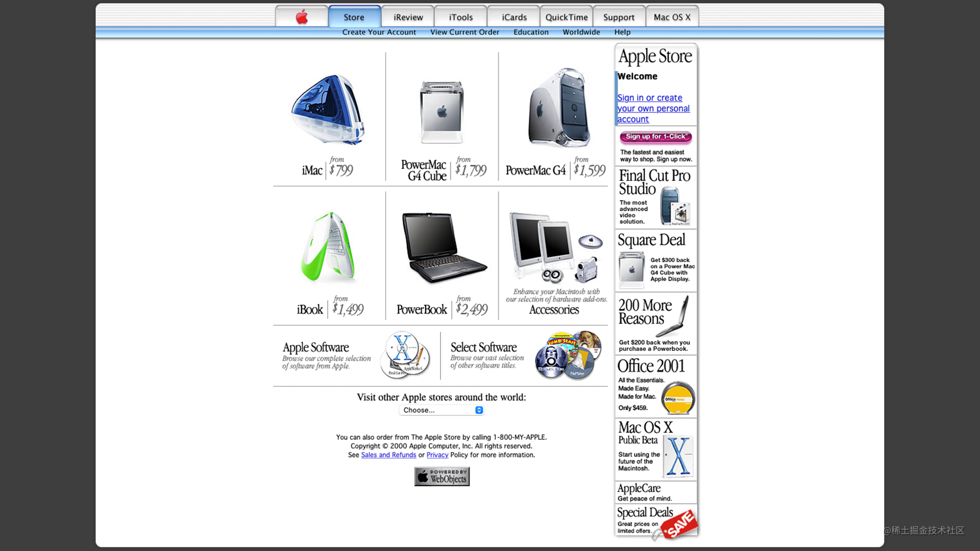Screen dimensions: 980x551
Task: Open the Office 2001 yellow disc icon
Action: [678, 398]
